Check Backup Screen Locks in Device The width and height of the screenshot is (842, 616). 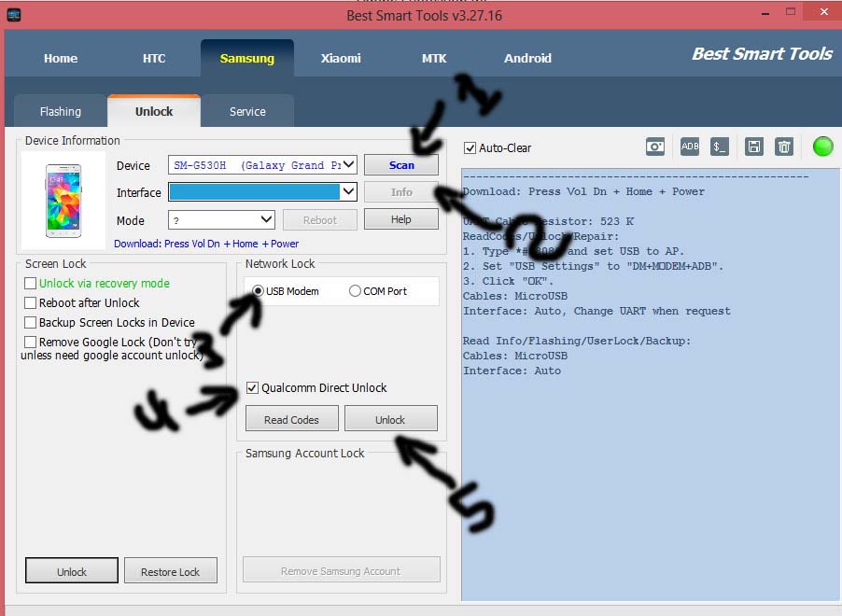[x=31, y=322]
